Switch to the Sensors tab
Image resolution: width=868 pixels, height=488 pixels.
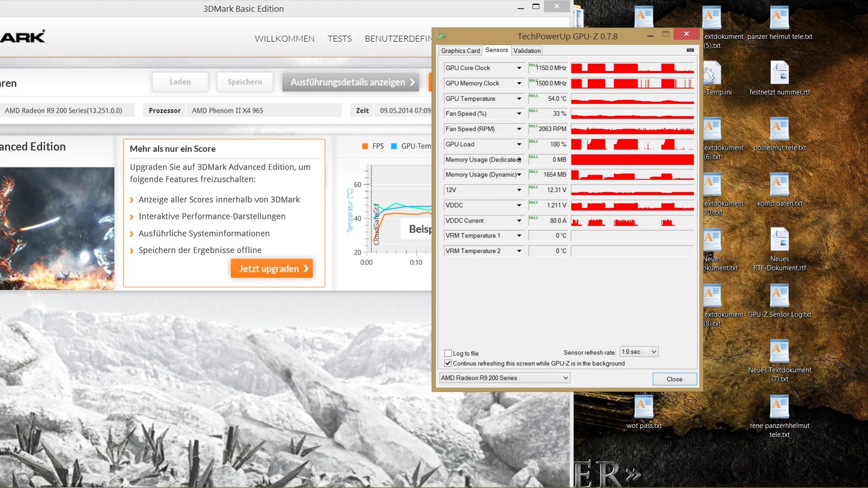coord(497,50)
